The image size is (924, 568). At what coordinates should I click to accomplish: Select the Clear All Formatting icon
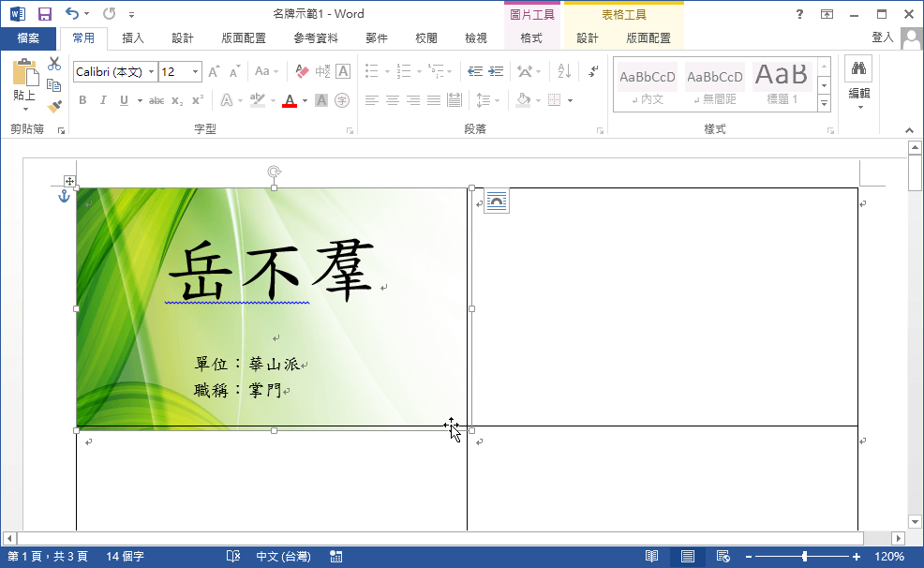click(x=301, y=70)
